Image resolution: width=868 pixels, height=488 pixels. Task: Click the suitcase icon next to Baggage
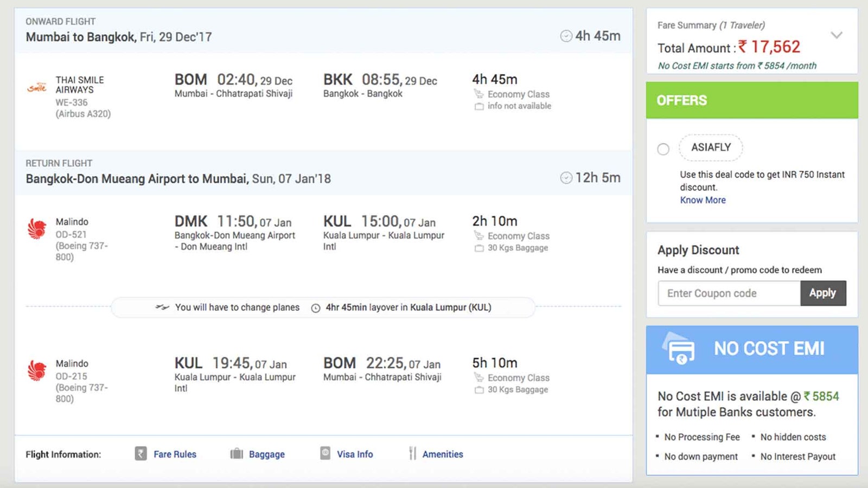click(x=237, y=454)
